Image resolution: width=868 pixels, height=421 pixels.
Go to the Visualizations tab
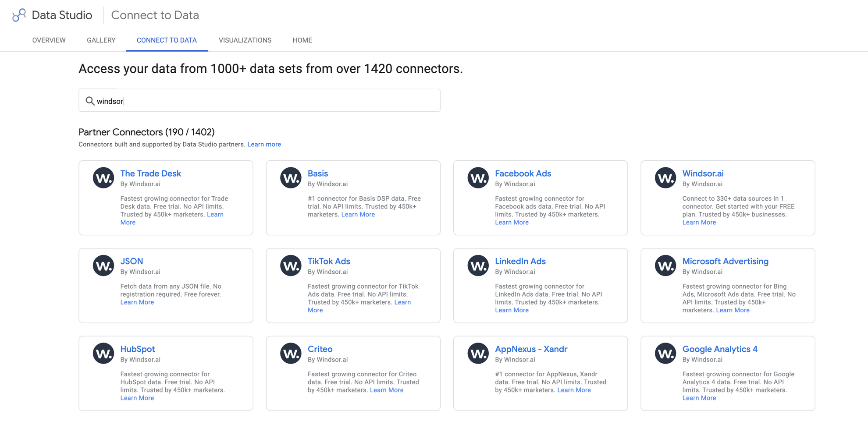(x=245, y=40)
